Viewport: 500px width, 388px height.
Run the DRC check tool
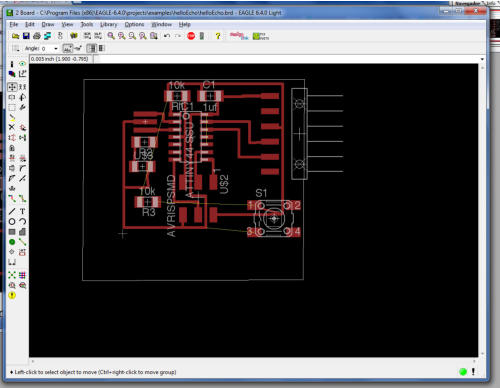tap(22, 285)
